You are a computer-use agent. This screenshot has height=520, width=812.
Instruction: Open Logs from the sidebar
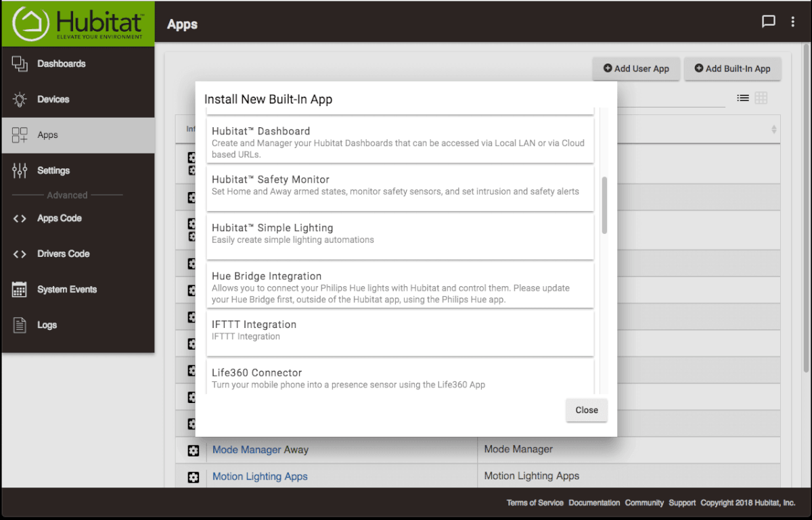pyautogui.click(x=77, y=325)
